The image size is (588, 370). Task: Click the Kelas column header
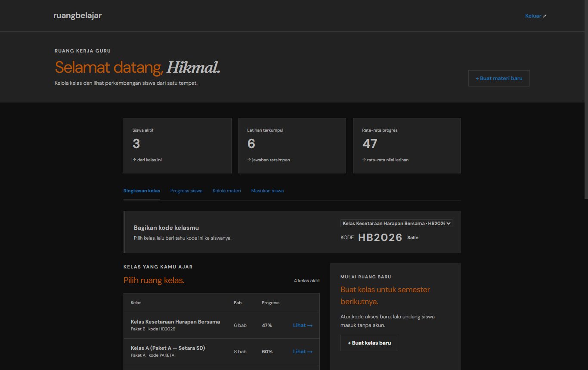136,303
